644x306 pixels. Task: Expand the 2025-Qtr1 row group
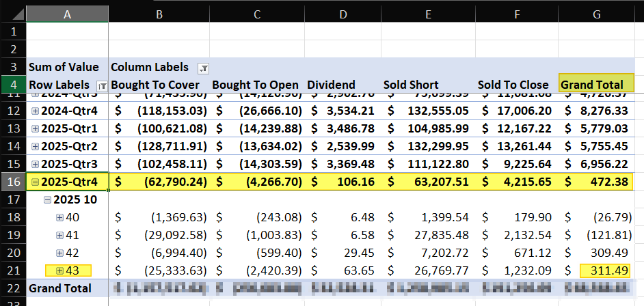[x=35, y=128]
